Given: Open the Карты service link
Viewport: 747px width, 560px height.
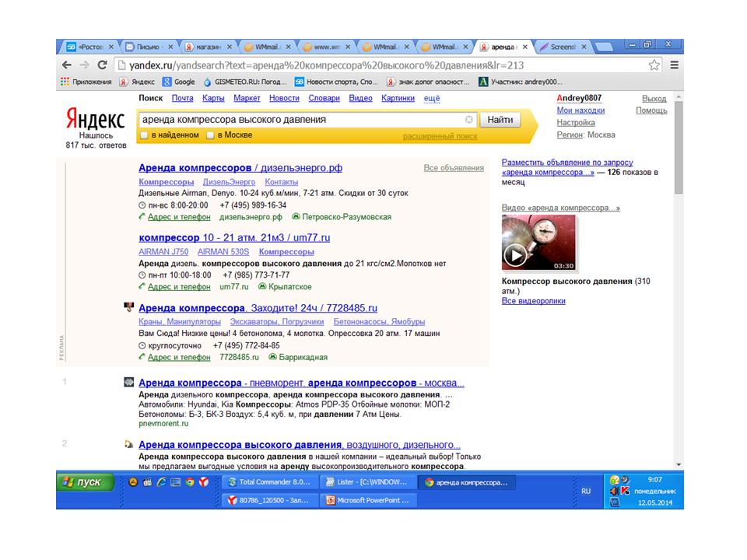Looking at the screenshot, I should pos(213,98).
